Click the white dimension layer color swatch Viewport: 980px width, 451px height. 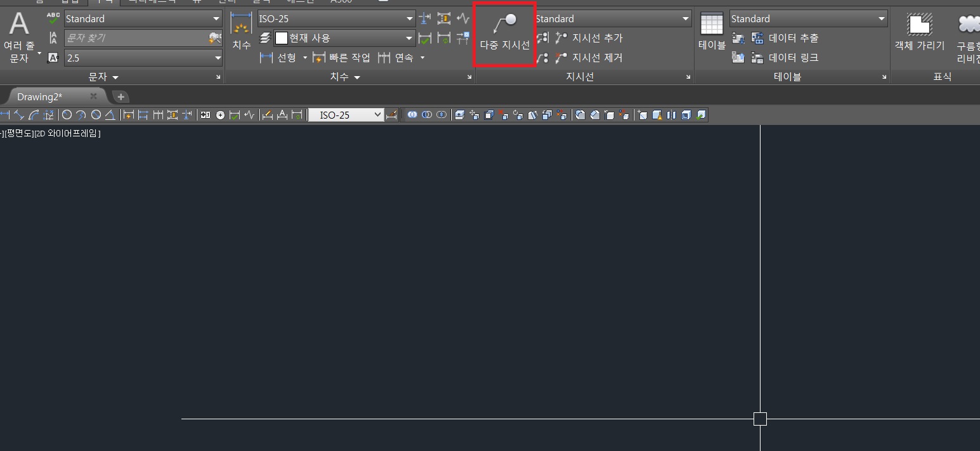click(281, 38)
